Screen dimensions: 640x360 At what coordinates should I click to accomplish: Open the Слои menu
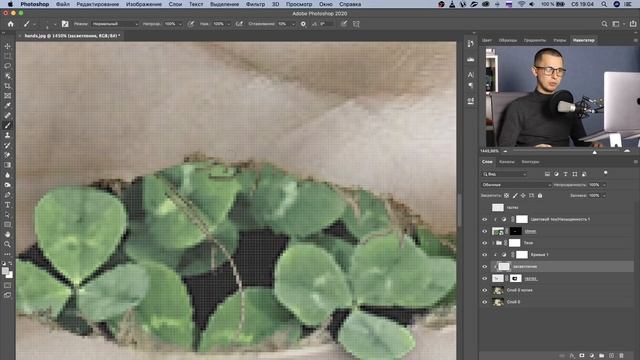coord(175,4)
